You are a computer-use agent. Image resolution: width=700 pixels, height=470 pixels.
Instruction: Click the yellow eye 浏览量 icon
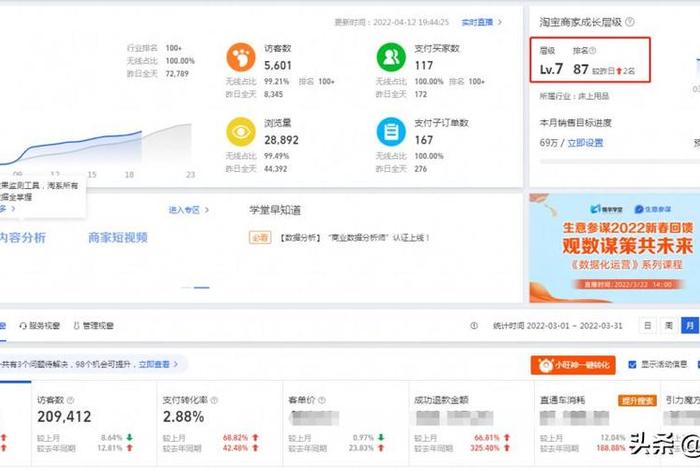coord(241,132)
